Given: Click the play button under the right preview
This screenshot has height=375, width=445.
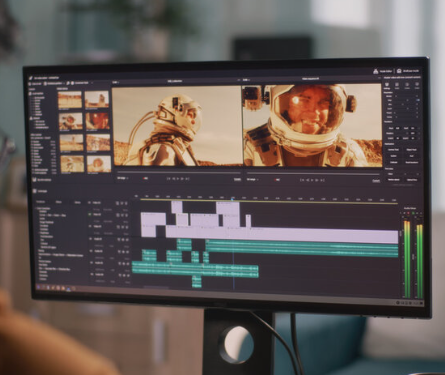Looking at the screenshot, I should tap(312, 180).
